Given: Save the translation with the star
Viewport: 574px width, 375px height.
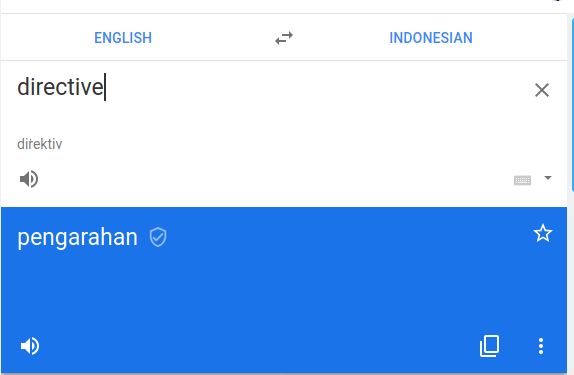Looking at the screenshot, I should coord(543,234).
